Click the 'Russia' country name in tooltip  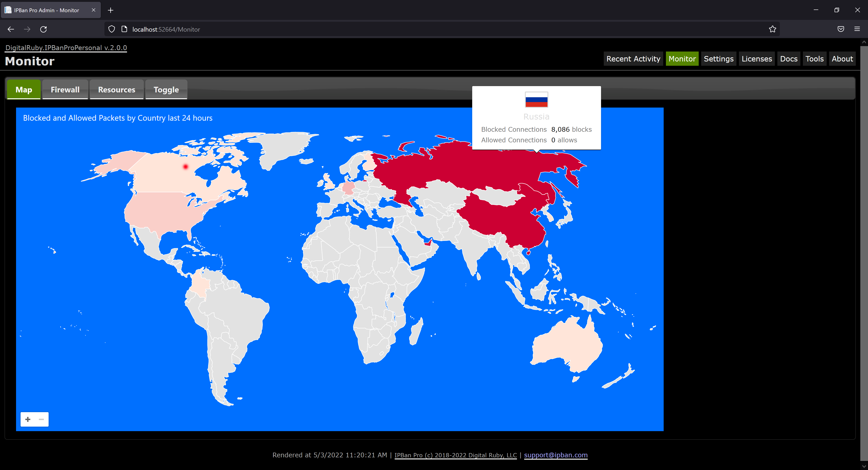[x=536, y=117]
